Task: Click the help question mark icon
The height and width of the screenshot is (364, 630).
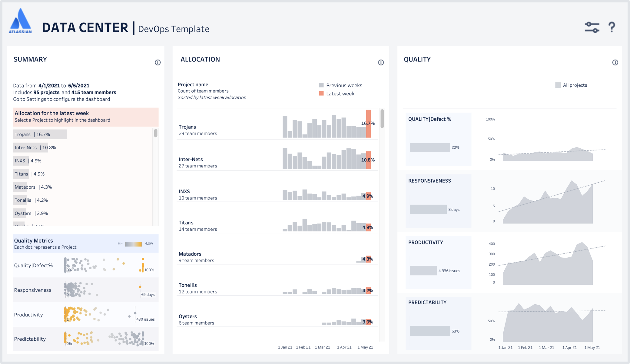Action: (612, 27)
